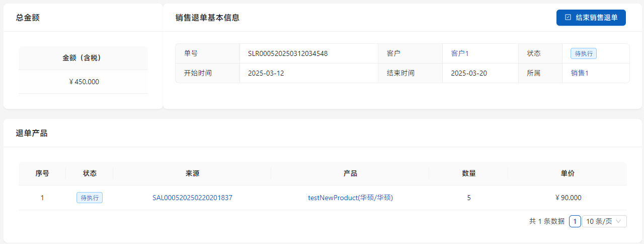The width and height of the screenshot is (644, 244).
Task: Click the total amount ¥450.000 cell
Action: [84, 82]
